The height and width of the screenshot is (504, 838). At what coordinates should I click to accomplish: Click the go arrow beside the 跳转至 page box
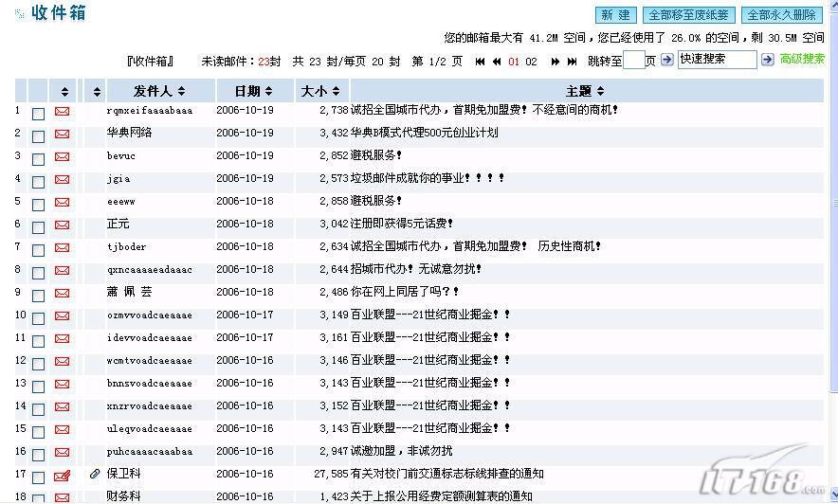point(666,61)
